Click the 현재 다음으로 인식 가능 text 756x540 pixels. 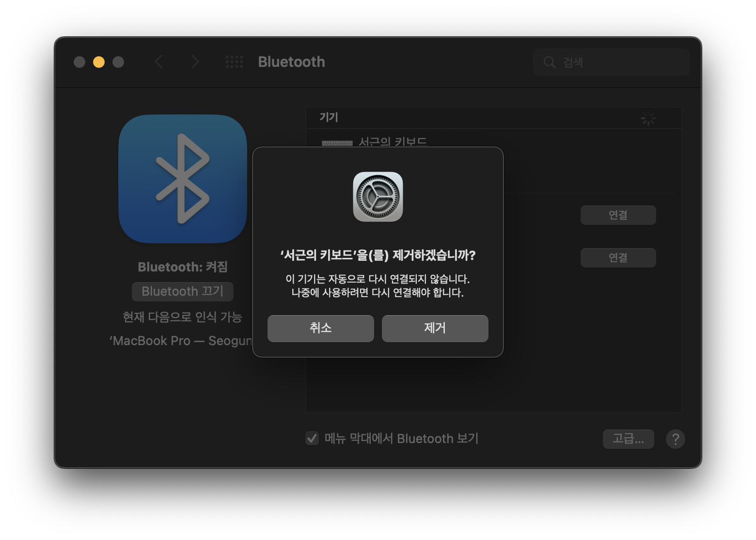coord(182,317)
